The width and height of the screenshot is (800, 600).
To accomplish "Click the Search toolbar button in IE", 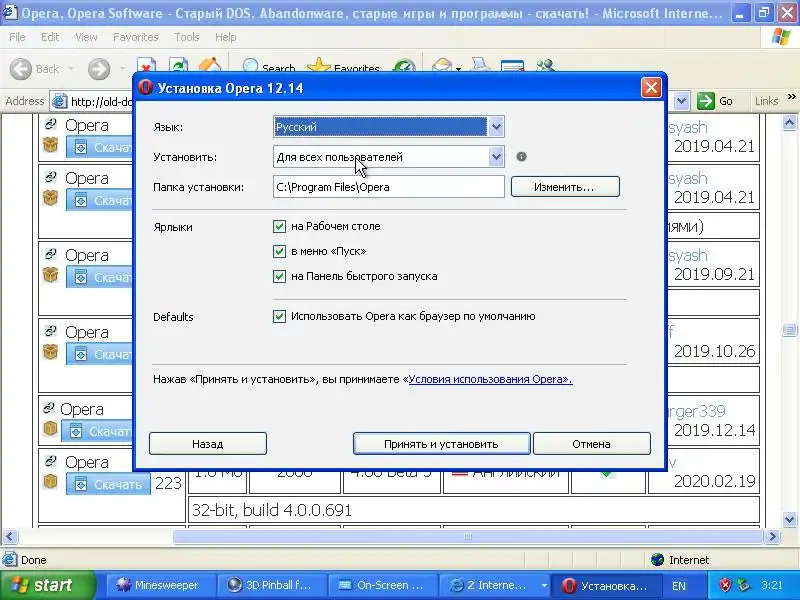I will point(269,66).
